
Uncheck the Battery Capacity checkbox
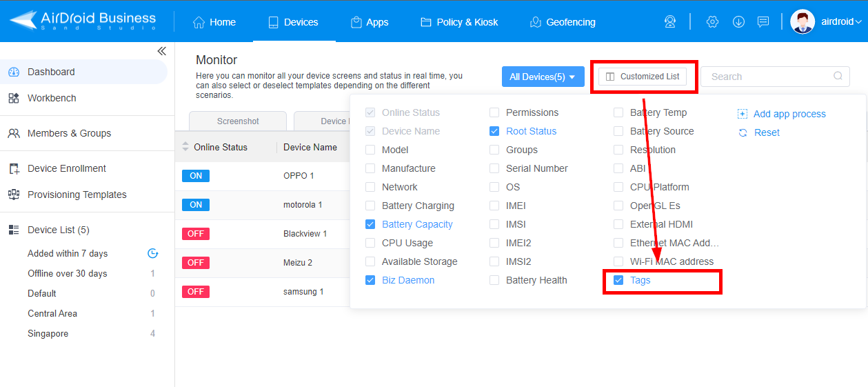point(370,224)
